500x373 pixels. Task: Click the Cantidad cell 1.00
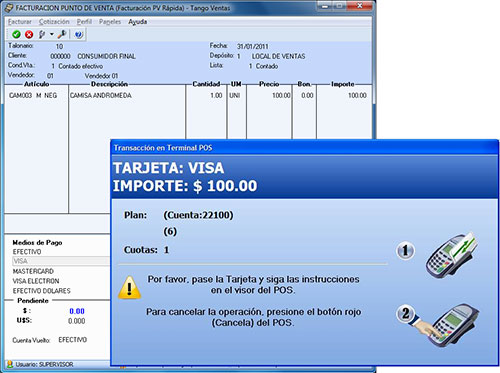(x=216, y=95)
